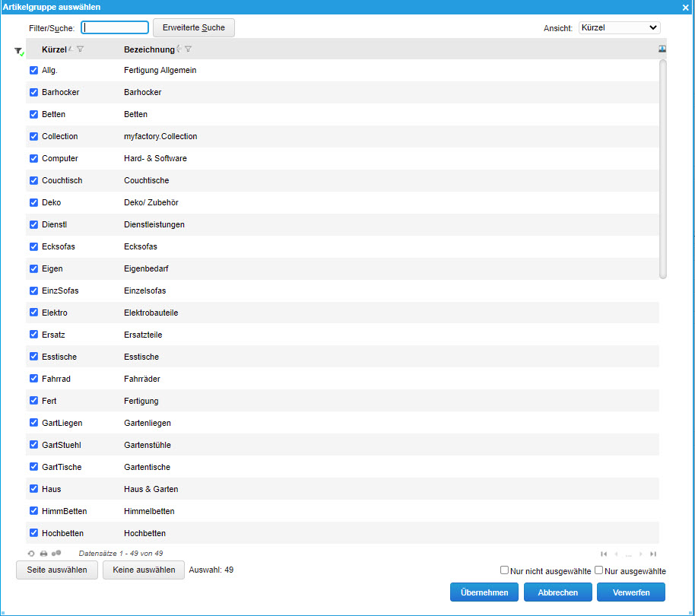Open the Ansicht dropdown

pyautogui.click(x=619, y=27)
